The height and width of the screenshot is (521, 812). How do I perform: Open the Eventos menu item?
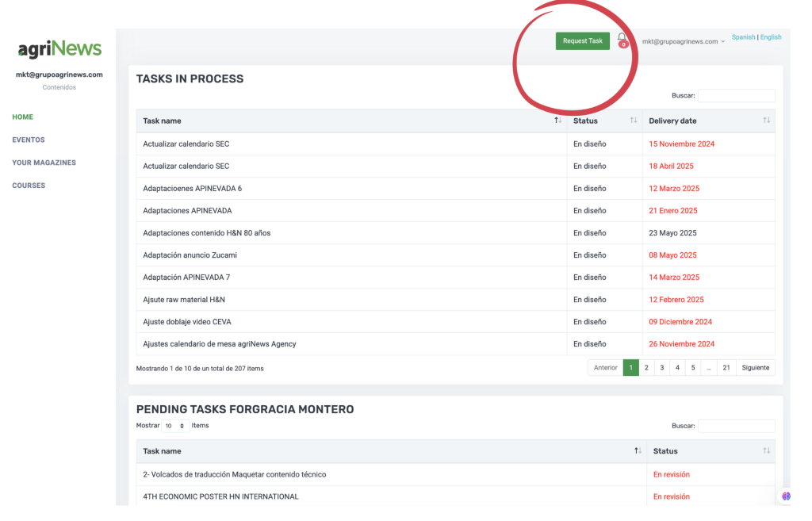[29, 140]
